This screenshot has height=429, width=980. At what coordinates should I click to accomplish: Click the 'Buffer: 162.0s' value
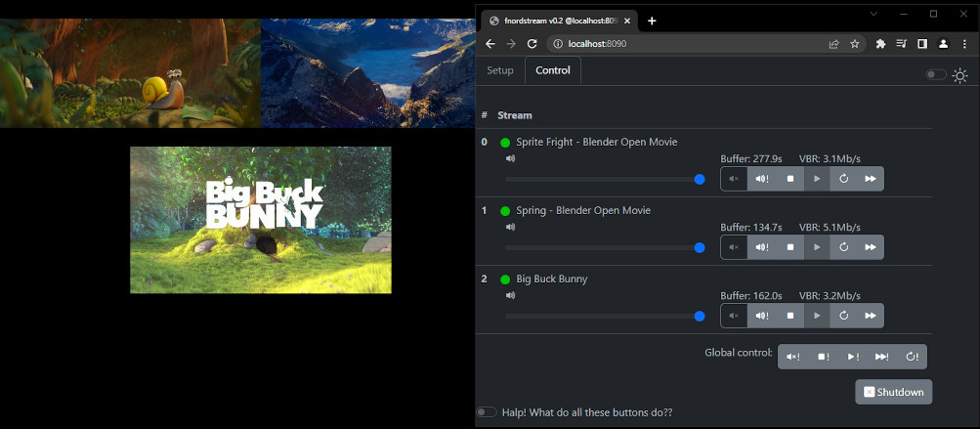(751, 296)
